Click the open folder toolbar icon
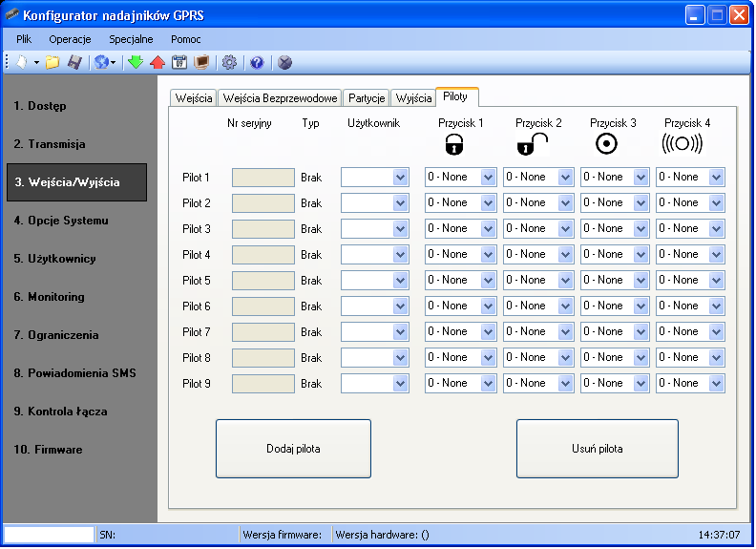 click(52, 62)
